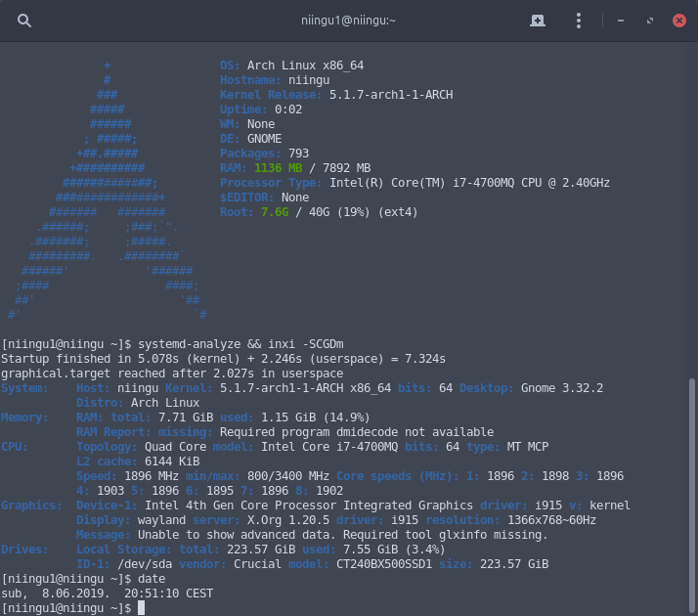Screen dimensions: 698x616
Task: Minimize the terminal window
Action: [621, 21]
